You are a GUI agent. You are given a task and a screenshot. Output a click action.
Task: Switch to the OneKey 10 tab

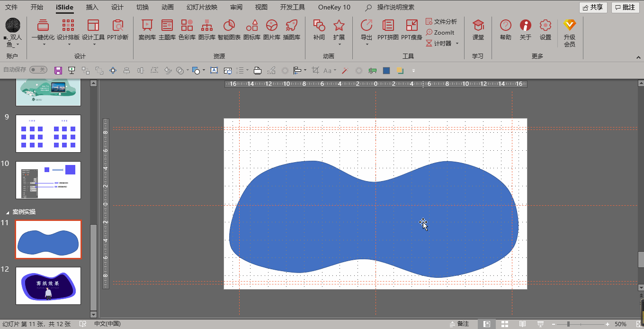pos(334,7)
